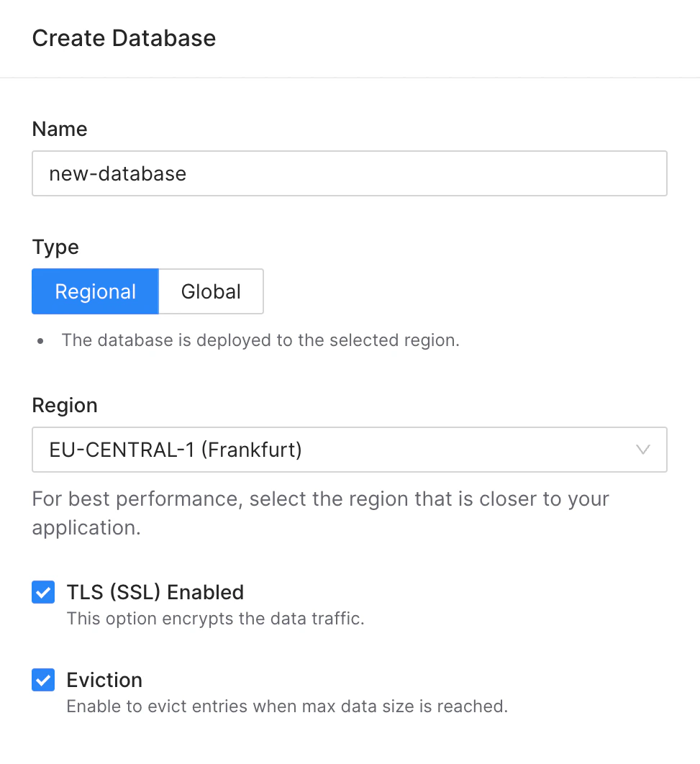Screen dimensions: 700x764
Task: Click the chevron arrow in Region selector
Action: pos(643,450)
